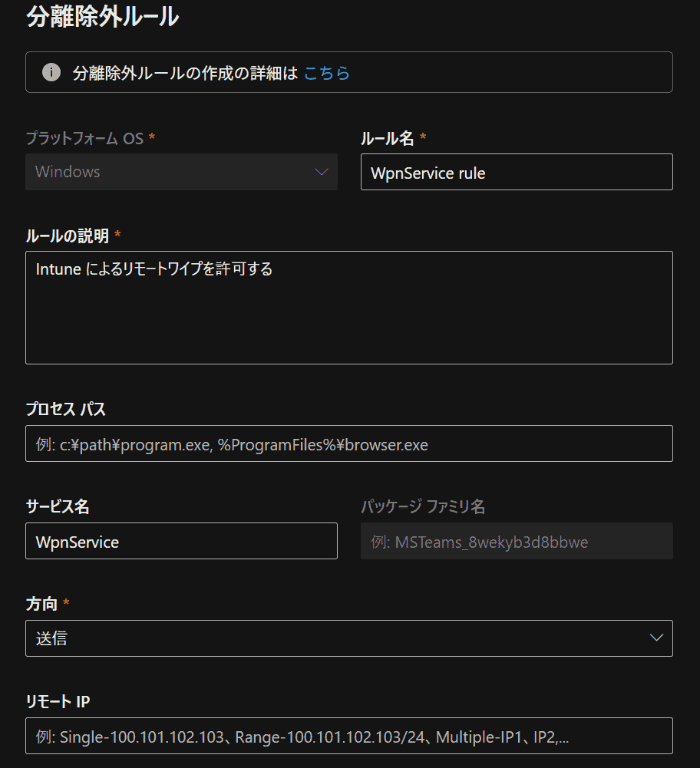Click the info icon in the banner
This screenshot has height=768, width=700.
tap(51, 73)
